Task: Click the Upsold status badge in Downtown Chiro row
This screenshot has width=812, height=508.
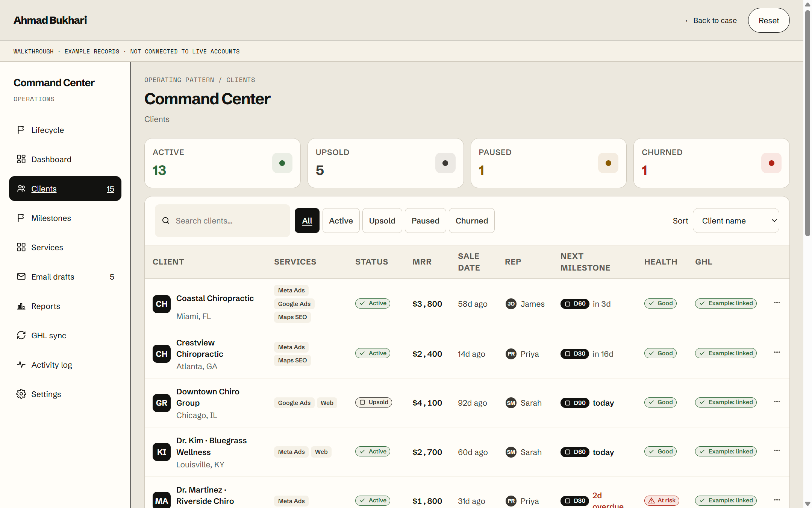Action: (x=374, y=402)
